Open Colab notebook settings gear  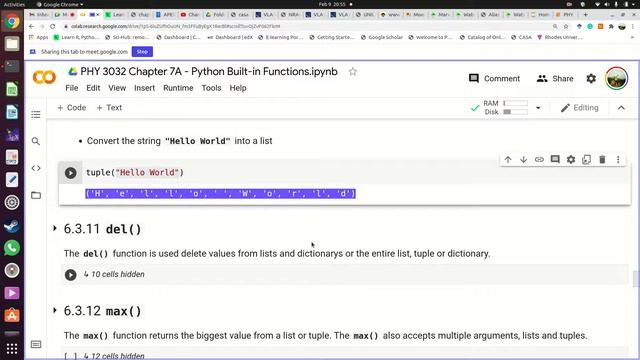click(x=591, y=78)
